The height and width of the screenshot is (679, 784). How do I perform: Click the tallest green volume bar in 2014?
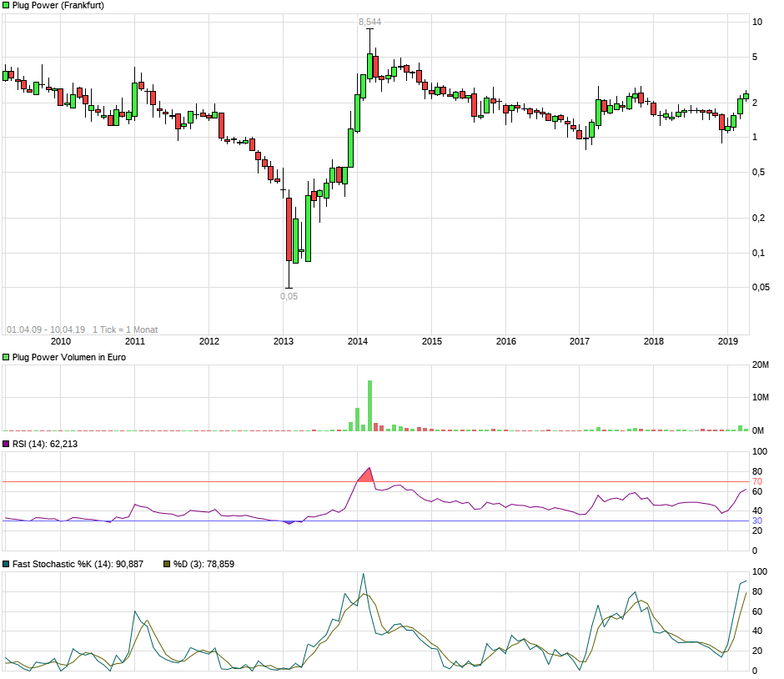click(x=370, y=405)
